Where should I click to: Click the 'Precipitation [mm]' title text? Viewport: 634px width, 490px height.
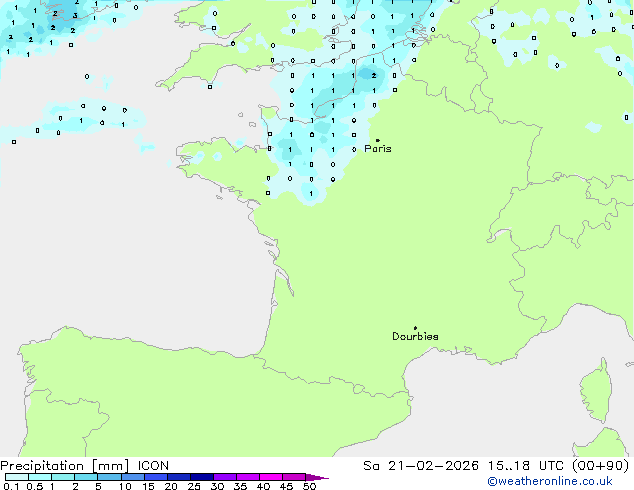tap(65, 466)
